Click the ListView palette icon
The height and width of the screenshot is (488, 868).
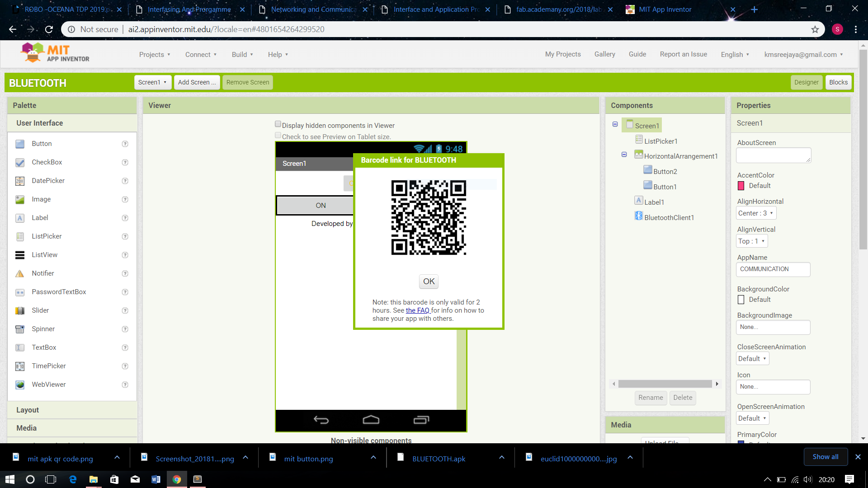pyautogui.click(x=20, y=255)
